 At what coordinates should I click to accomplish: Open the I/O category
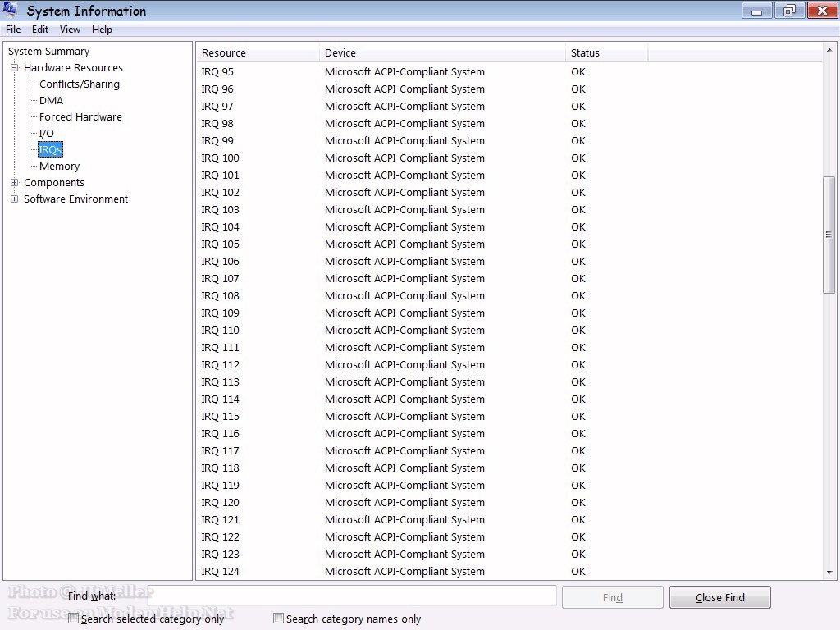click(x=47, y=134)
